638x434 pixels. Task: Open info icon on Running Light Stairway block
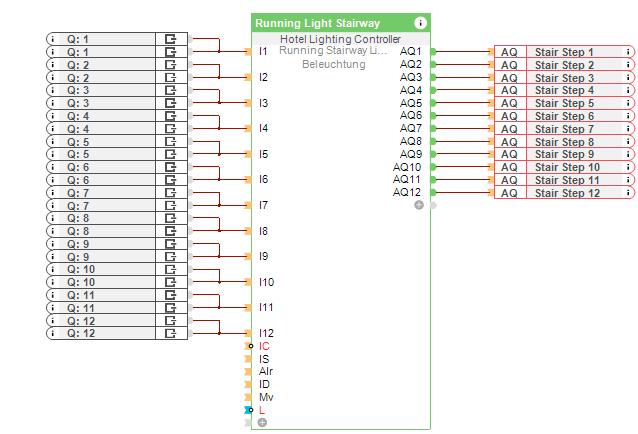tap(420, 22)
